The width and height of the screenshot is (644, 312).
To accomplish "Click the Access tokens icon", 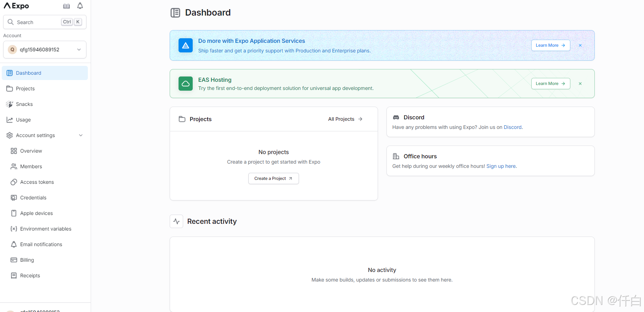I will pos(14,182).
